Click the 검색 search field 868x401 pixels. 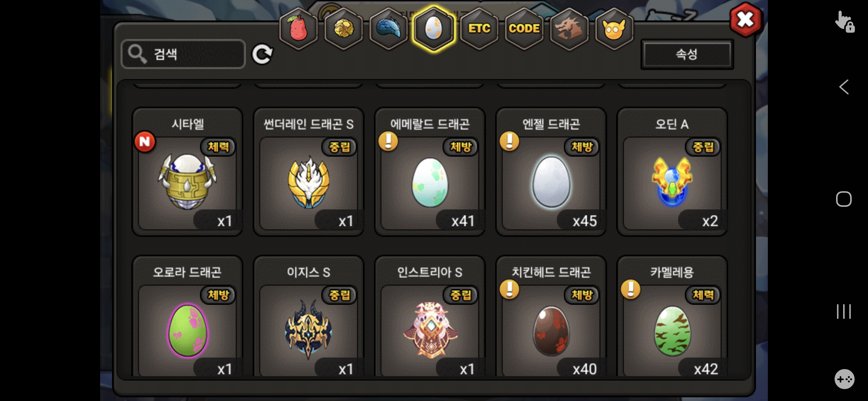click(x=183, y=54)
